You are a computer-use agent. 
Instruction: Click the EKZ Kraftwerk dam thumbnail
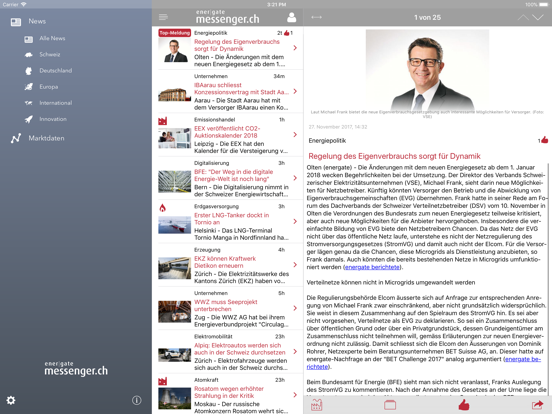point(175,268)
